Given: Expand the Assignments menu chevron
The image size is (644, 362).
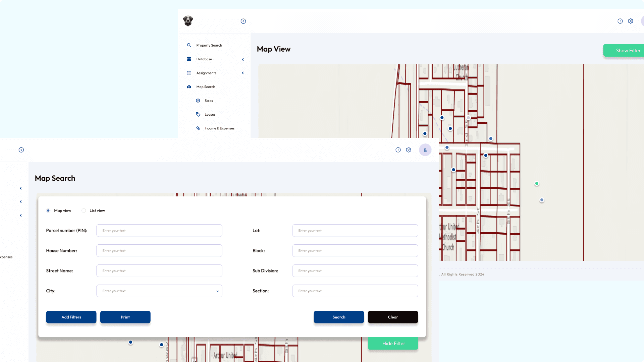Looking at the screenshot, I should (x=243, y=73).
